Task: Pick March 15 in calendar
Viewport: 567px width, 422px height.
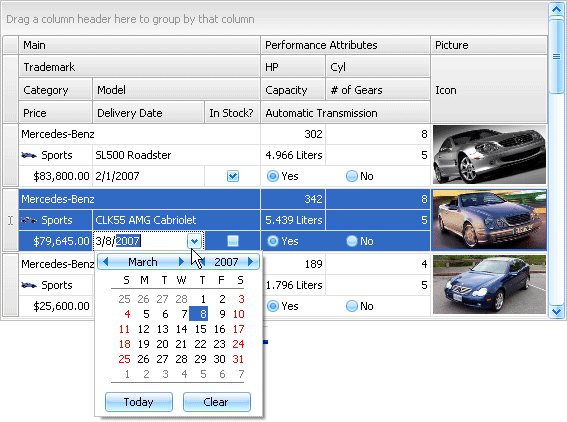Action: click(x=200, y=329)
